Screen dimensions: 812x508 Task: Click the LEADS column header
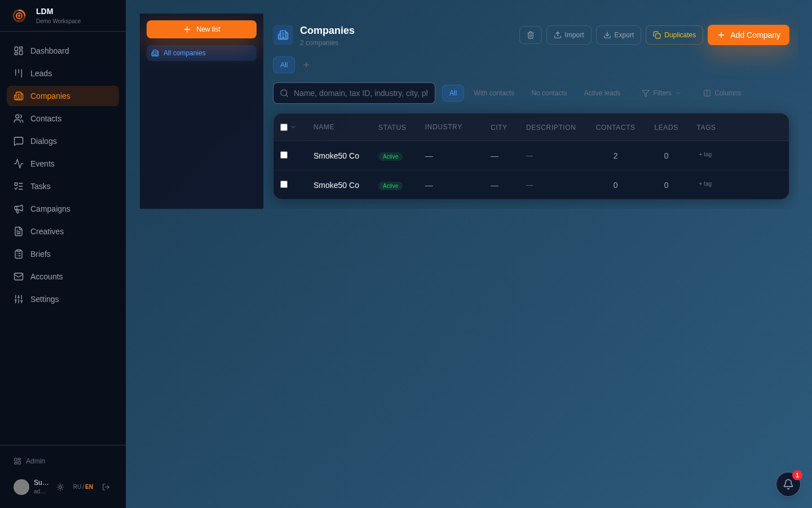point(666,128)
